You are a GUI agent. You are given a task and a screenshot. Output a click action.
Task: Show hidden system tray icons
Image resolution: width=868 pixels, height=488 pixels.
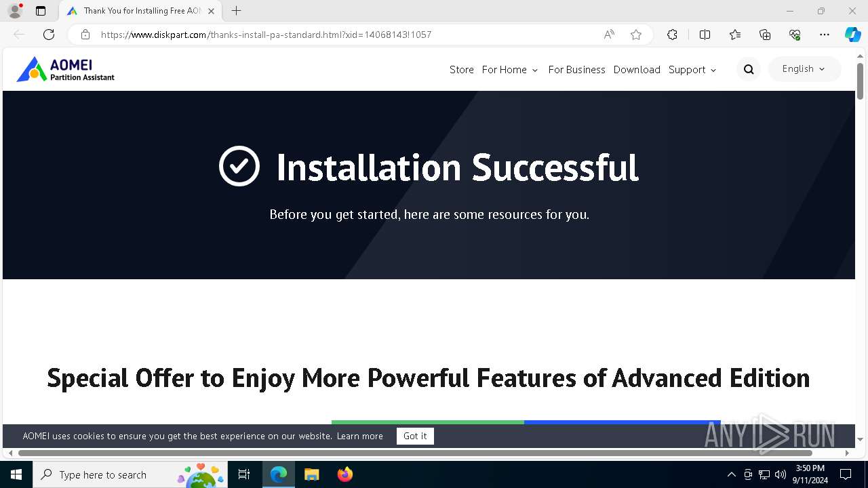pos(731,474)
